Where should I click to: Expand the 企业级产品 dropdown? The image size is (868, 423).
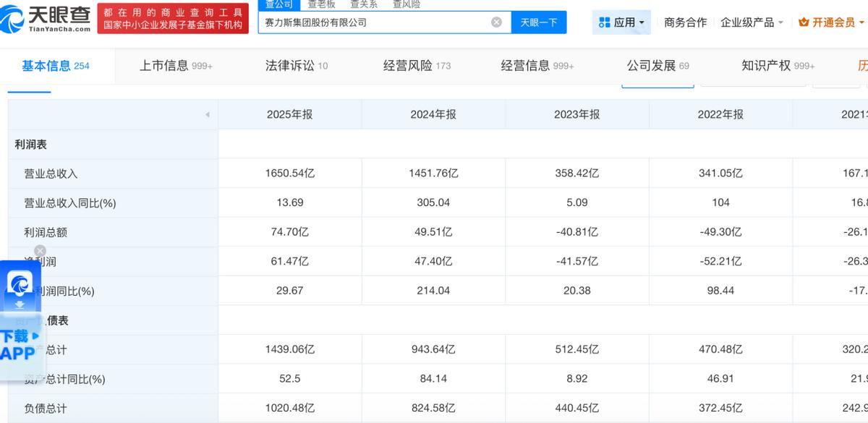pyautogui.click(x=752, y=22)
